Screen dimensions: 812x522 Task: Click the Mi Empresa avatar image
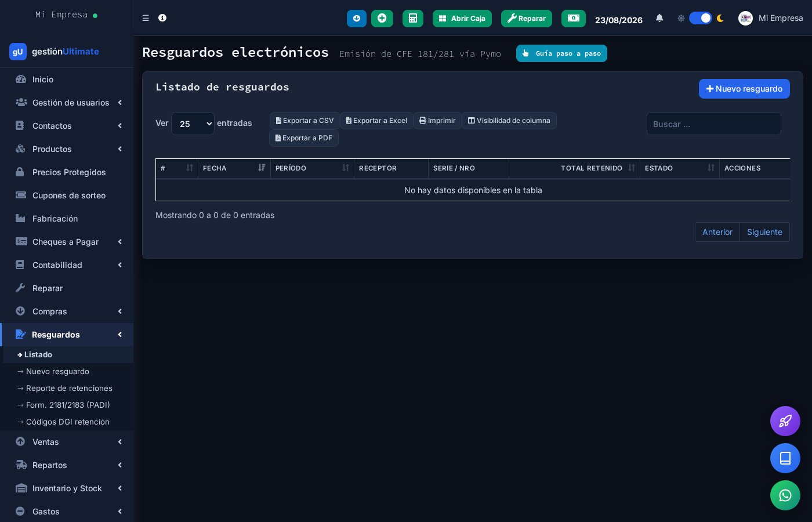coord(745,18)
